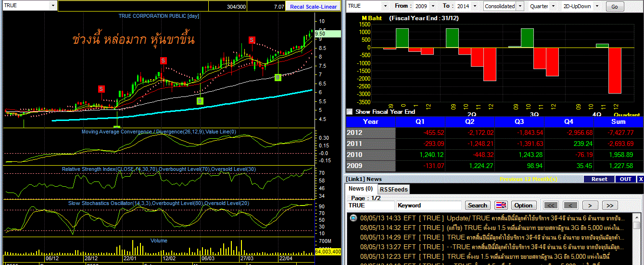644x265 pixels.
Task: Click the B buy marker near the 06/03 date
Action: [x=200, y=101]
